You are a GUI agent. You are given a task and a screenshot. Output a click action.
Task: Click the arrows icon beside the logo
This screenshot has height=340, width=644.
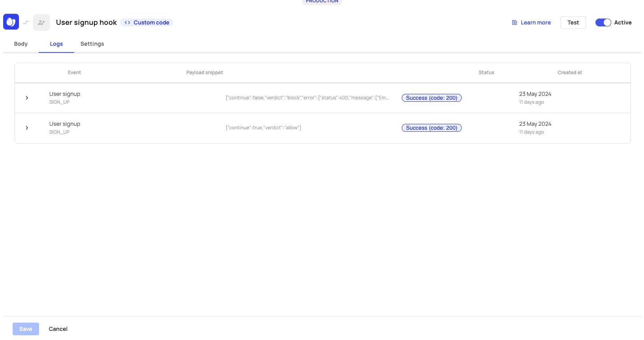pyautogui.click(x=26, y=22)
